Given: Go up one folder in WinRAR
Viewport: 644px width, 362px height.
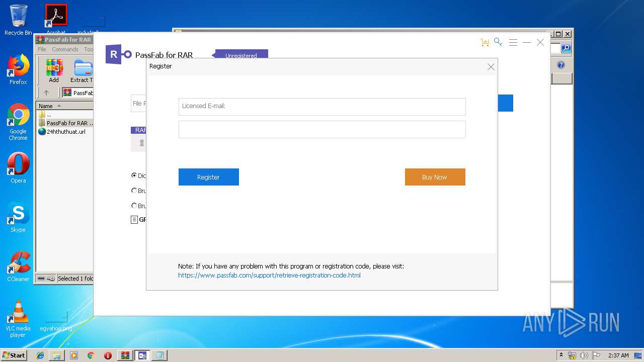Looking at the screenshot, I should point(46,93).
